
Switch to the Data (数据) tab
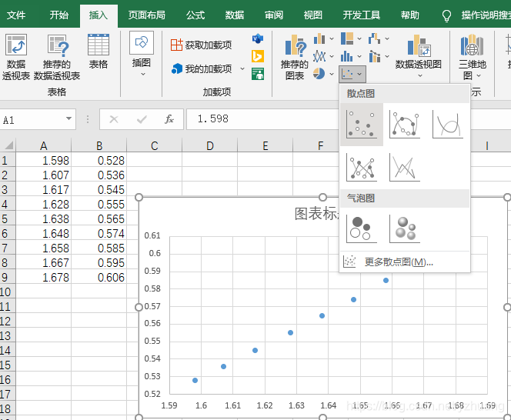pos(235,15)
